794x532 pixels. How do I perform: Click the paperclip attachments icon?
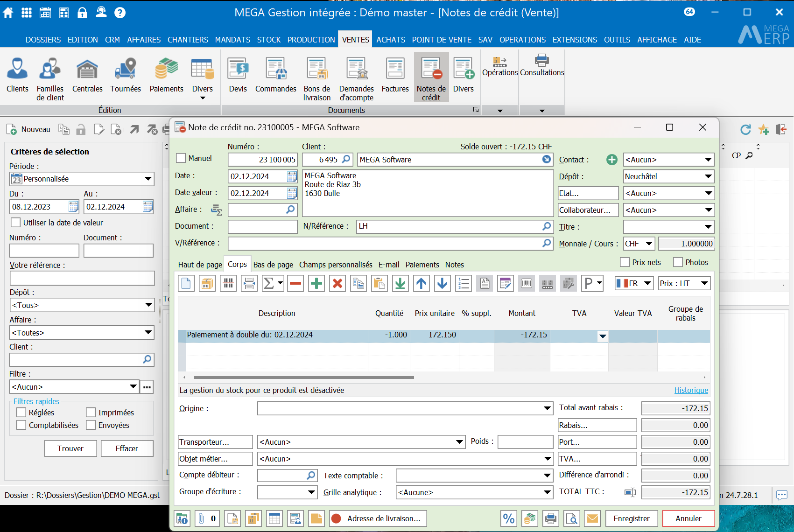tap(201, 518)
